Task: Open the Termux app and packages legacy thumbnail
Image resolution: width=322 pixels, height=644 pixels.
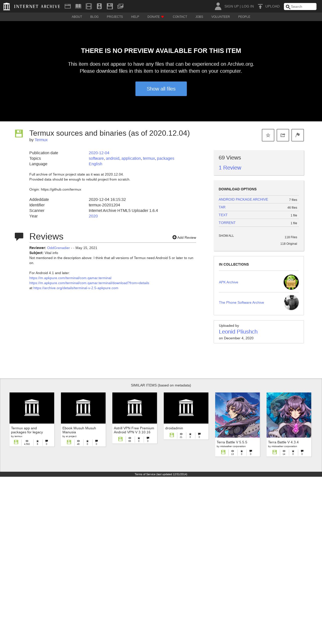Action: [x=32, y=408]
